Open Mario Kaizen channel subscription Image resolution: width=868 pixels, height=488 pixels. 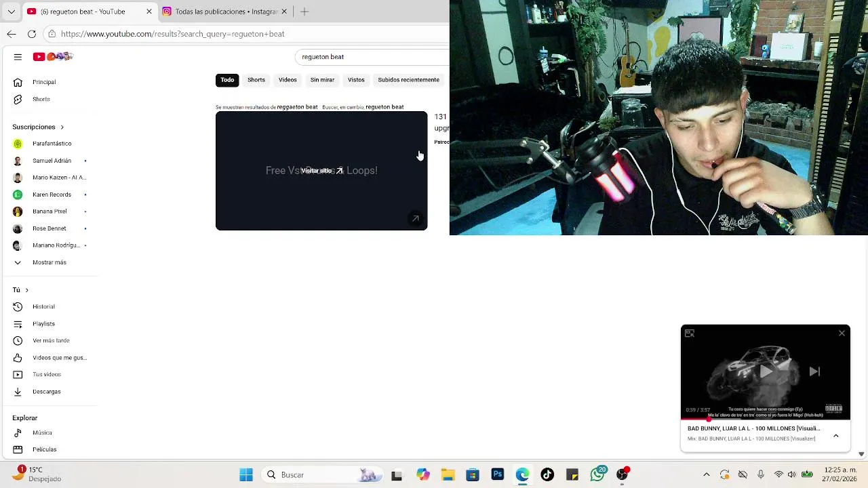[49, 178]
